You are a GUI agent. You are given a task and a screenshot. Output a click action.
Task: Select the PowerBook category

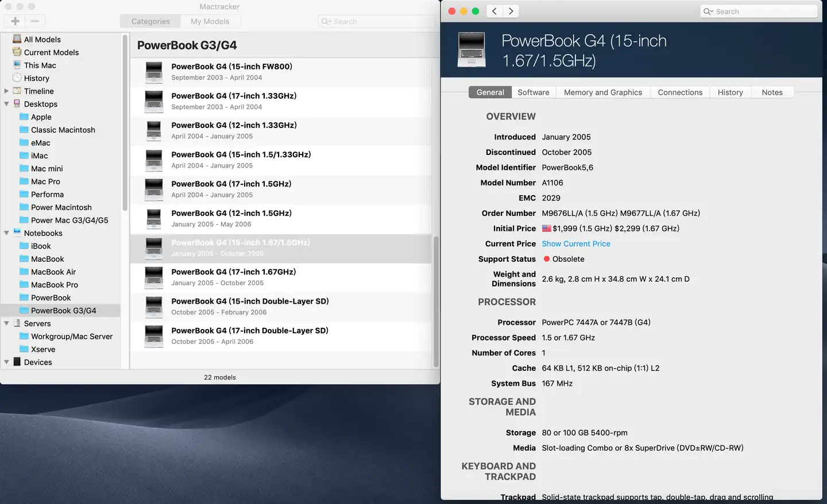tap(51, 298)
